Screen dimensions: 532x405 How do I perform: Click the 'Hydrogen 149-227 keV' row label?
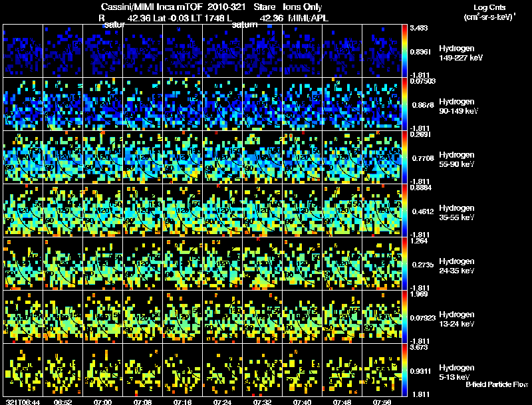point(461,53)
